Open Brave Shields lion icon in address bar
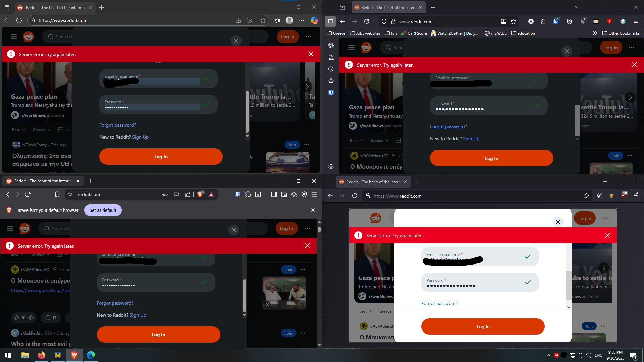 coord(200,194)
